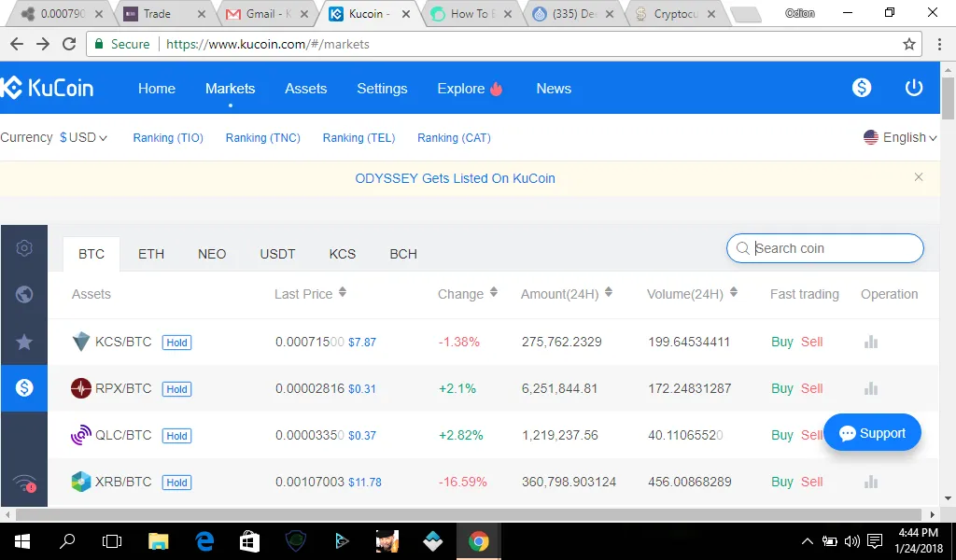Reload the page

[x=69, y=44]
